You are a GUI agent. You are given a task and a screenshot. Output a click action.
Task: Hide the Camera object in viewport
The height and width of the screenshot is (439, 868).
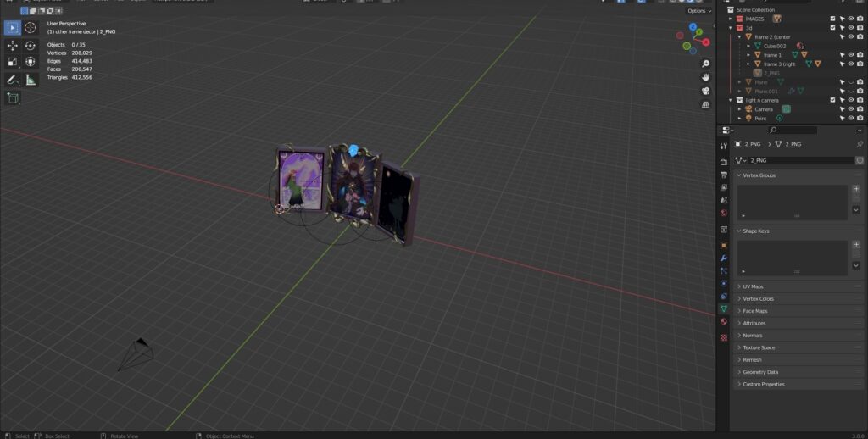click(x=851, y=109)
